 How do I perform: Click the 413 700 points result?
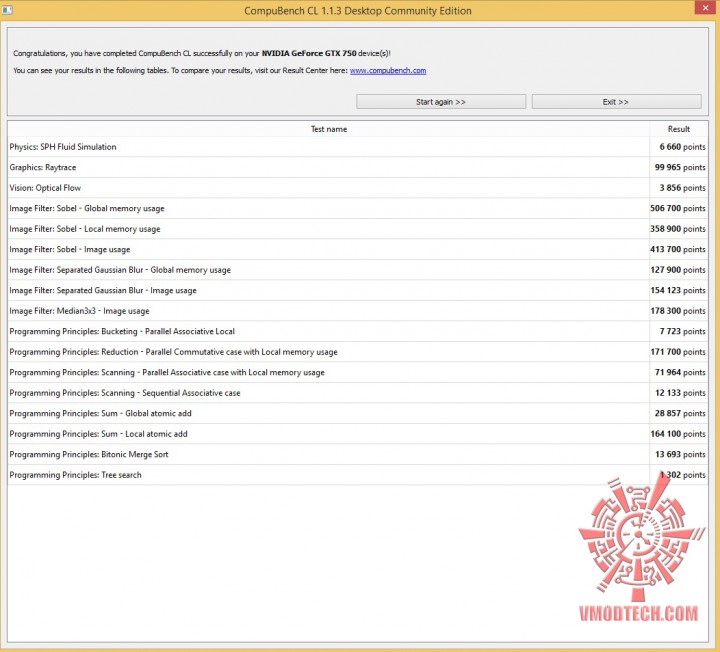(678, 249)
